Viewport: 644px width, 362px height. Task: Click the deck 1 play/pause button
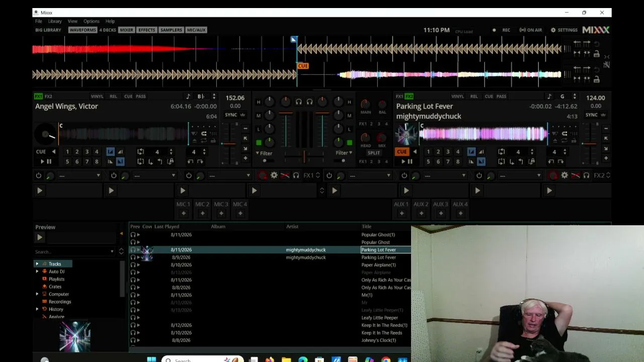coord(45,161)
